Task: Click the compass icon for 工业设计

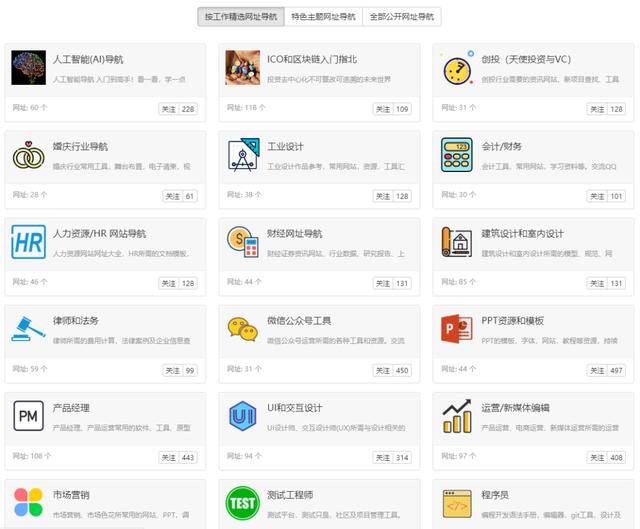Action: coord(242,155)
